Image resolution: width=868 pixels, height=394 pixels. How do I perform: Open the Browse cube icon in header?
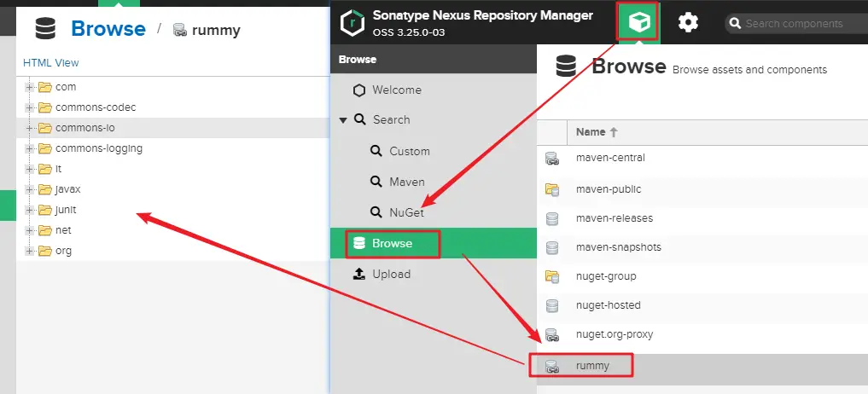click(638, 22)
